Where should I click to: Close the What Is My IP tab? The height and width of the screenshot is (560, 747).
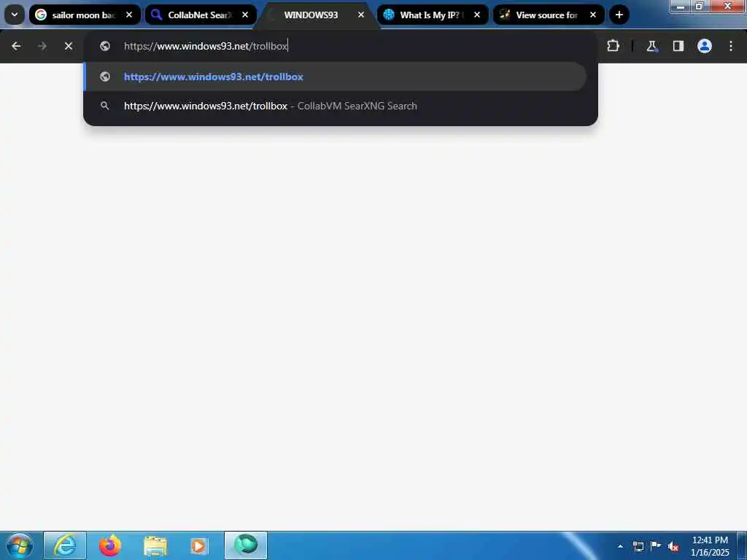pyautogui.click(x=477, y=15)
